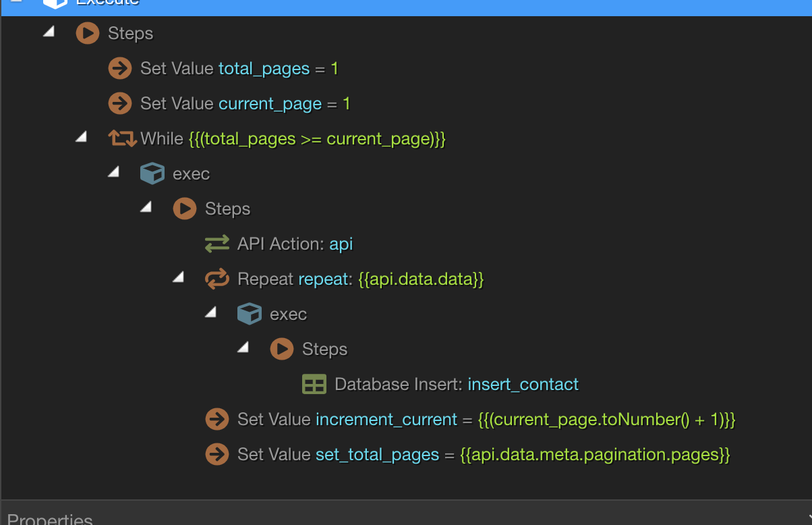Select the API Action api step

(x=295, y=244)
